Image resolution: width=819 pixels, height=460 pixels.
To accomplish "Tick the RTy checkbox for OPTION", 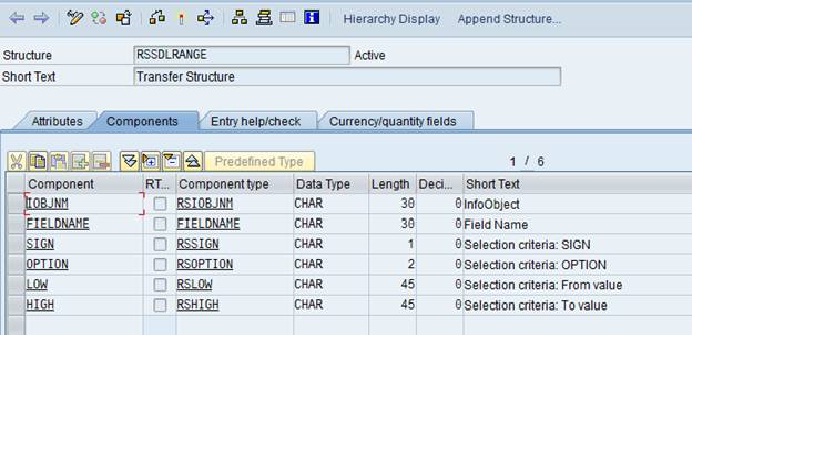I will 160,264.
